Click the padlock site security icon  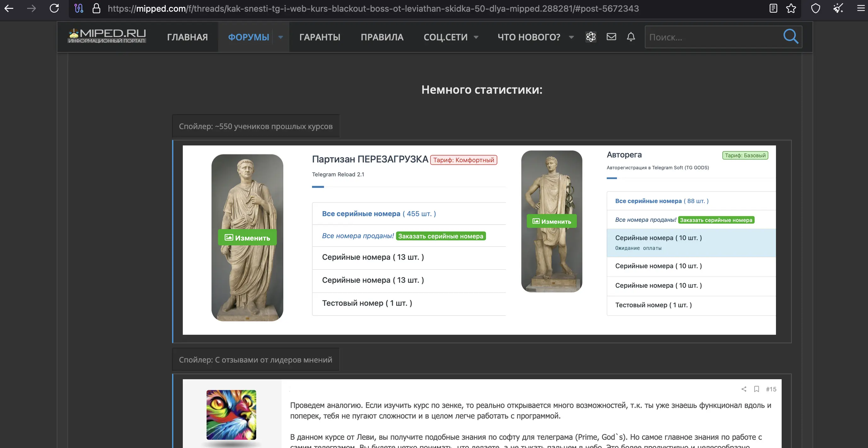click(96, 9)
